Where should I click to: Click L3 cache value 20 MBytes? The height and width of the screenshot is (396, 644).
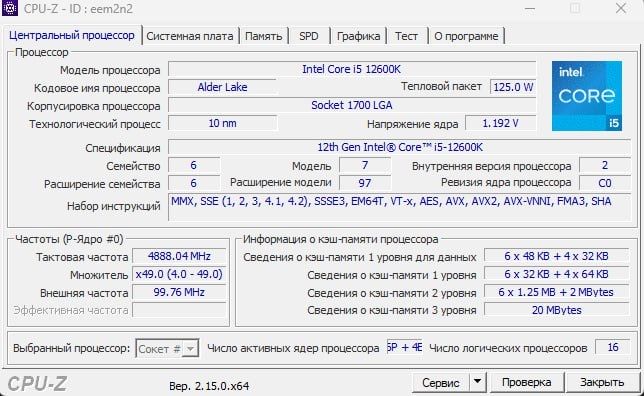pos(556,310)
